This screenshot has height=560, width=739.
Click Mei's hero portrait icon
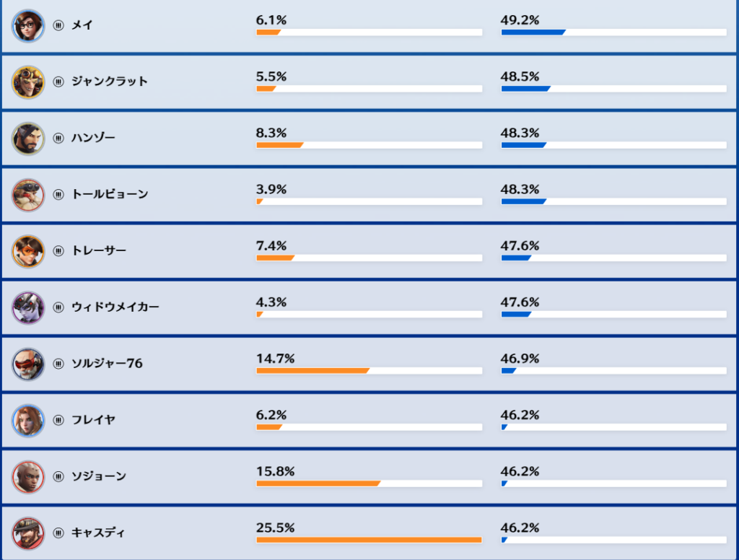click(x=28, y=25)
